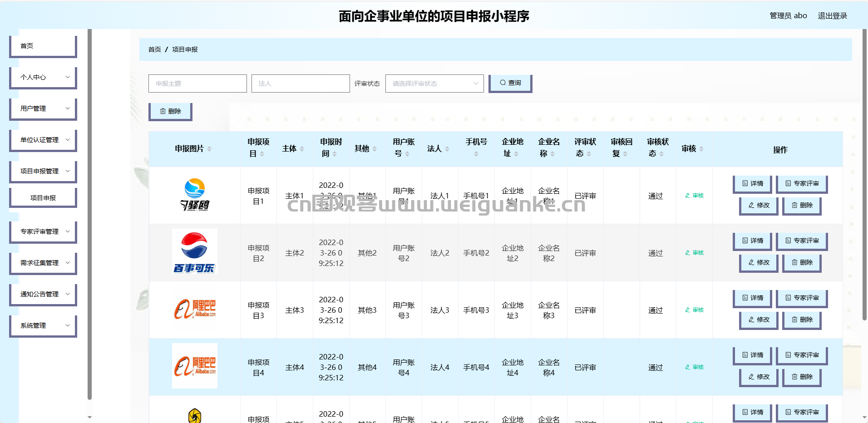
Task: Select 企业名称2 table cell
Action: pos(549,253)
